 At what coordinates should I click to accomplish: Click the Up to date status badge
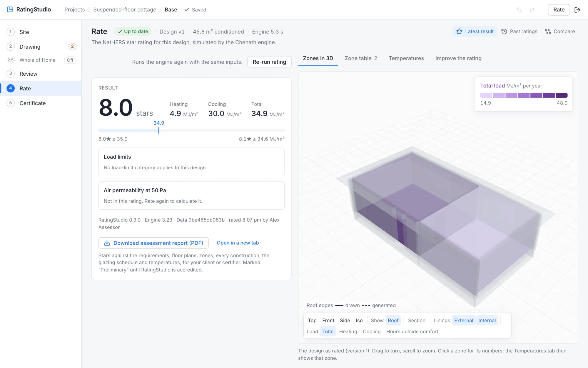pos(133,32)
